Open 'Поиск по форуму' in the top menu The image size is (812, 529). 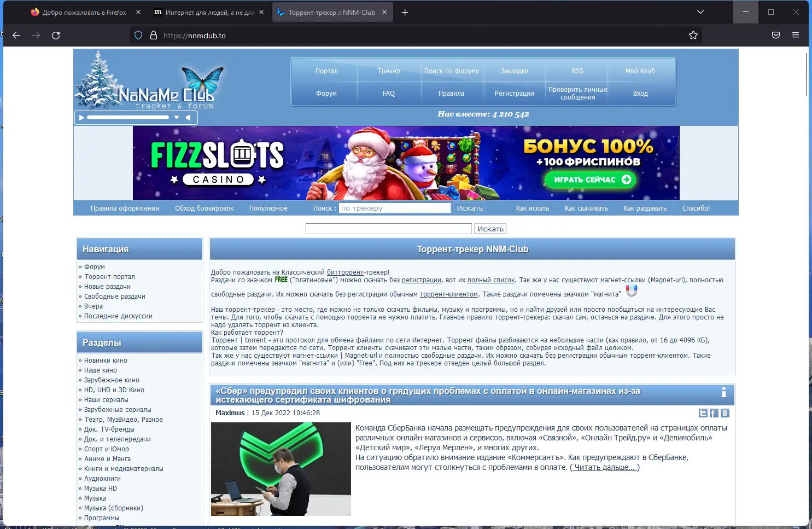click(x=452, y=71)
